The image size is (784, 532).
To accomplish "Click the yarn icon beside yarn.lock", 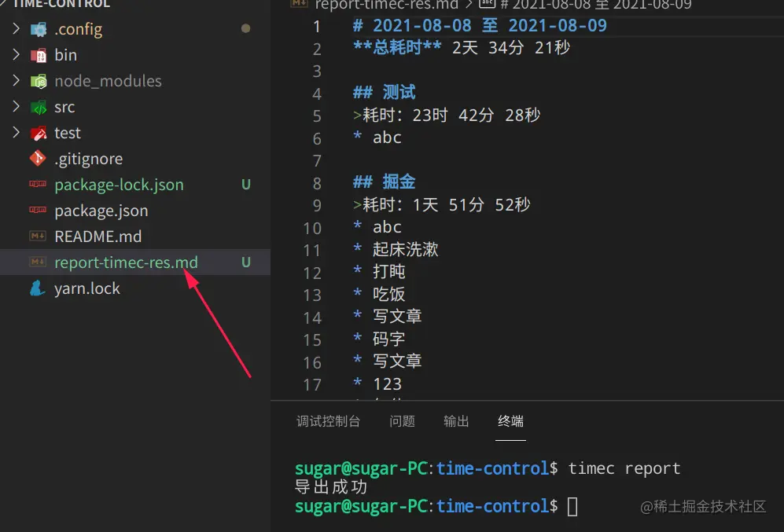I will pyautogui.click(x=37, y=288).
